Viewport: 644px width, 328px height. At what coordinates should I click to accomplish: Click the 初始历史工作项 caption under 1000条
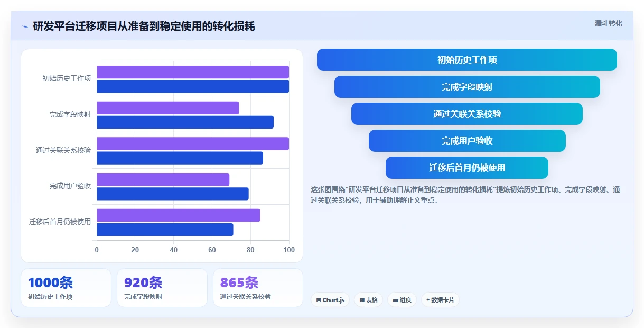pos(50,297)
